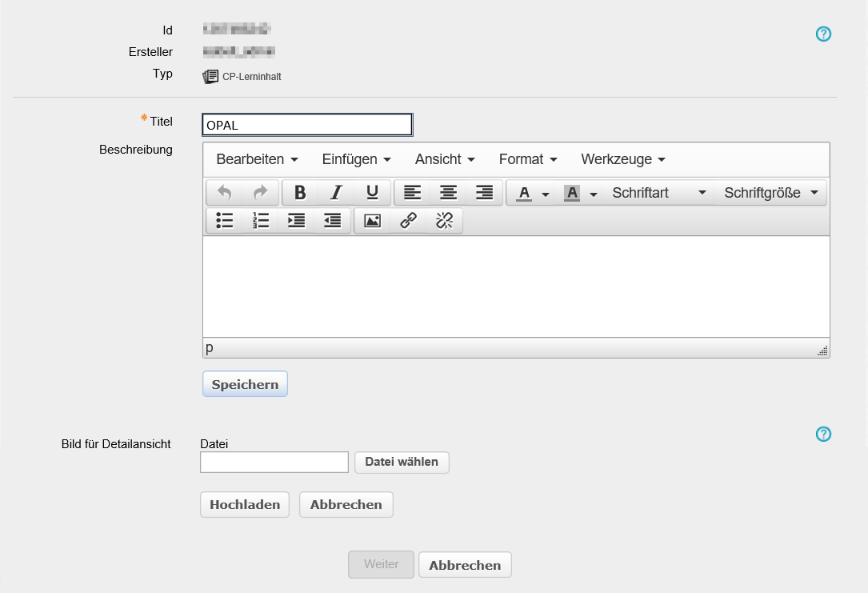Click into the Titel input field
This screenshot has height=593, width=868.
pos(307,125)
